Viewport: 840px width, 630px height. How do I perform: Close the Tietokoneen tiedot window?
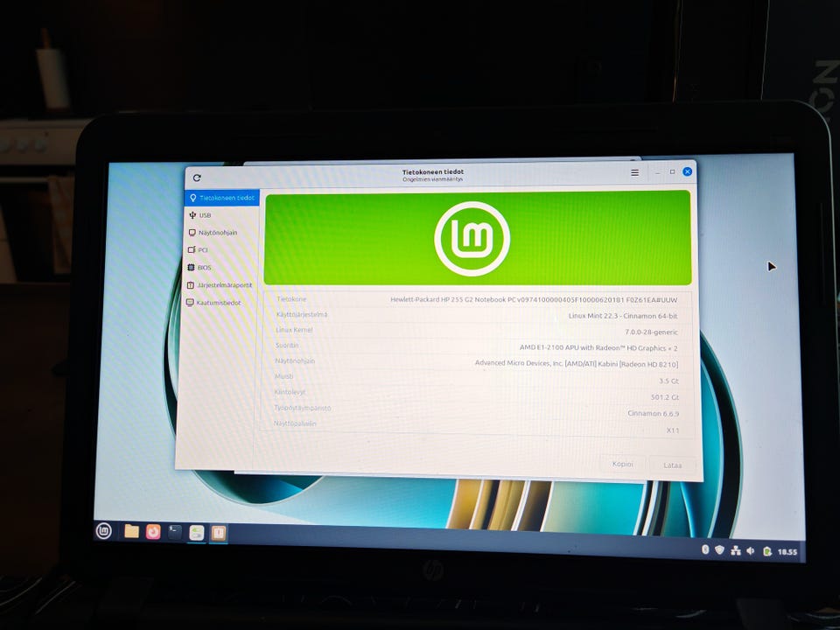click(688, 171)
